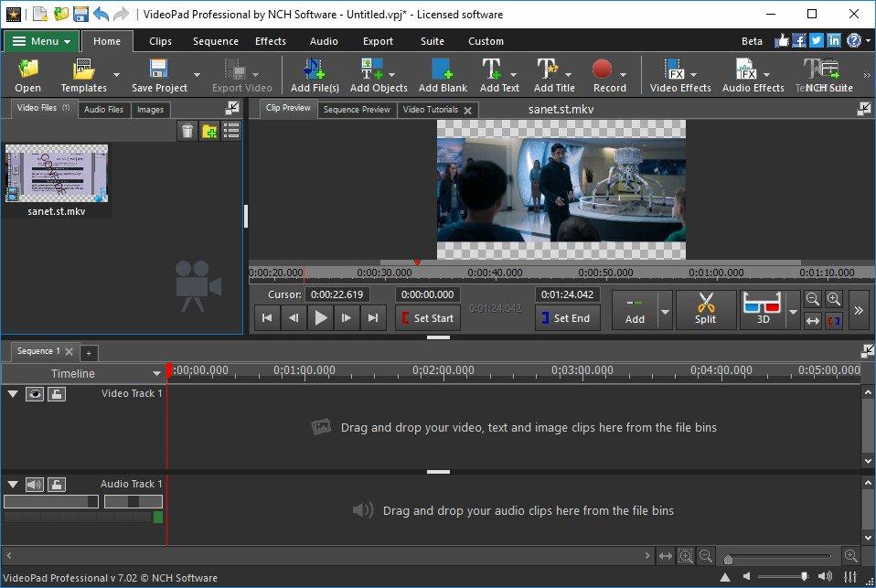The image size is (876, 588).
Task: Click Add to add clip to sequence
Action: 636,311
